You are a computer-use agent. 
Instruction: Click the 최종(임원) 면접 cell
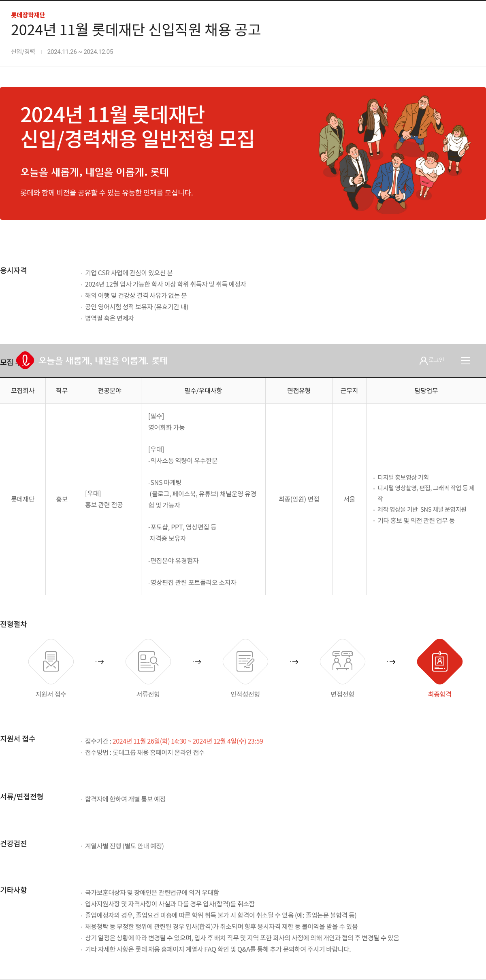coord(299,499)
